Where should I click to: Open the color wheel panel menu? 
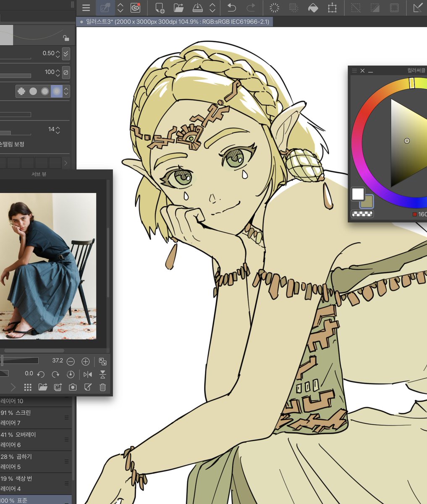[354, 71]
